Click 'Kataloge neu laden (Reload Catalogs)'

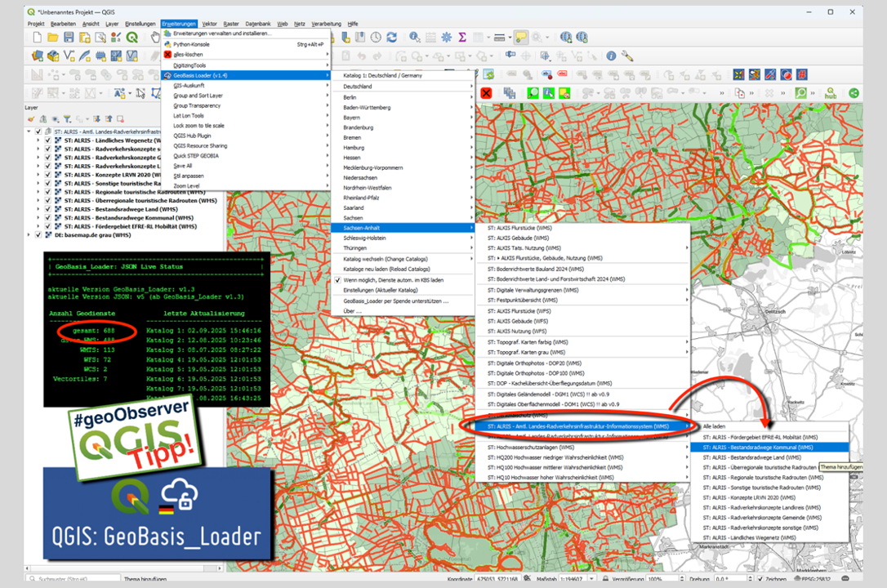(386, 269)
